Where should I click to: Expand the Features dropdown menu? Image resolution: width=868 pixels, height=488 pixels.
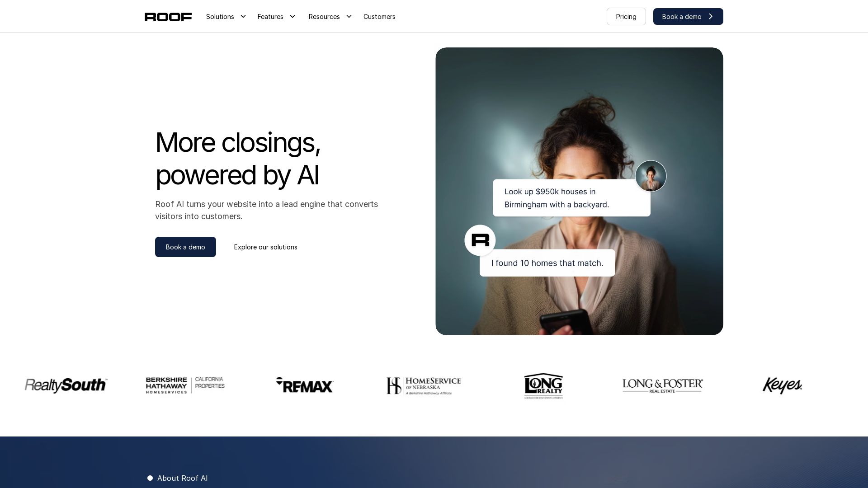click(276, 17)
